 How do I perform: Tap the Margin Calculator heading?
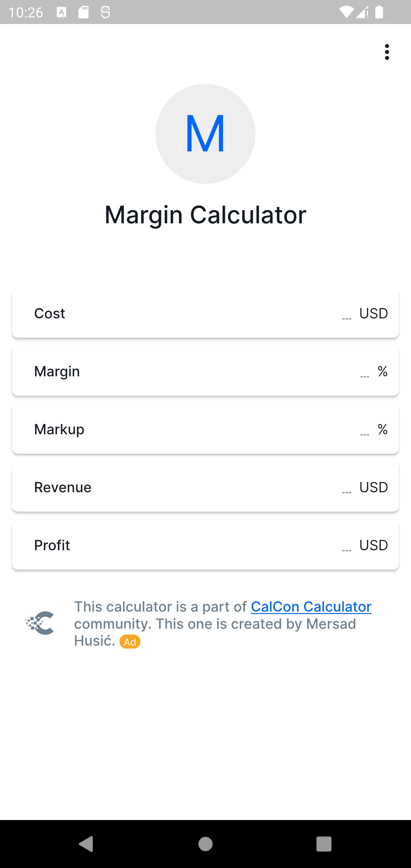tap(205, 215)
